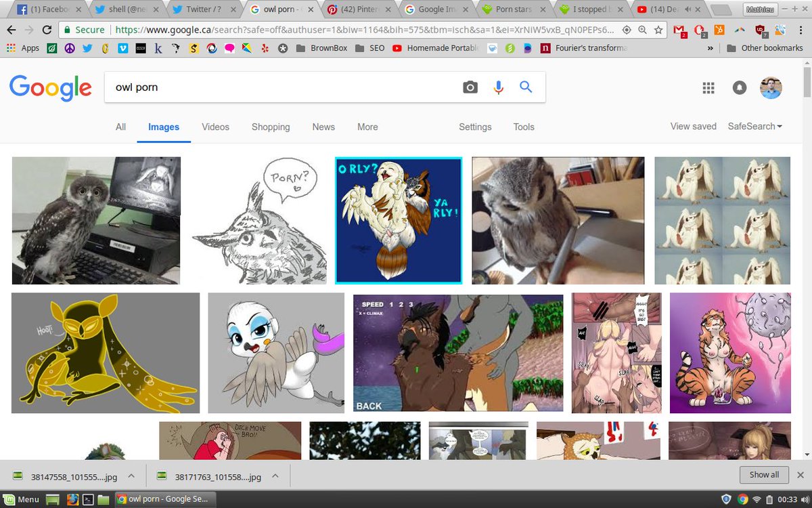Search by image with camera icon
This screenshot has width=812, height=508.
470,87
